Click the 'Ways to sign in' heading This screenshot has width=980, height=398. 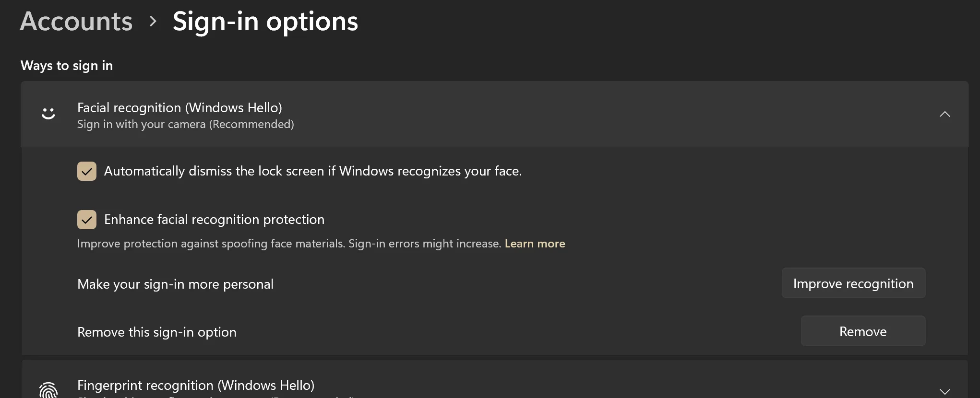click(67, 65)
